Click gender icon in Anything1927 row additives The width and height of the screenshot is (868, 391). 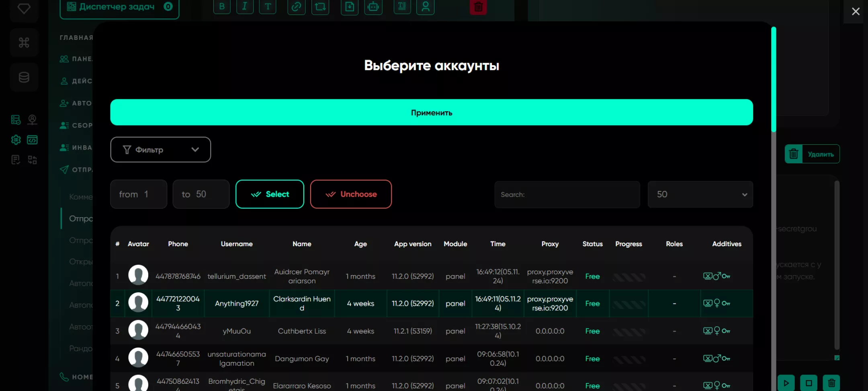click(717, 303)
